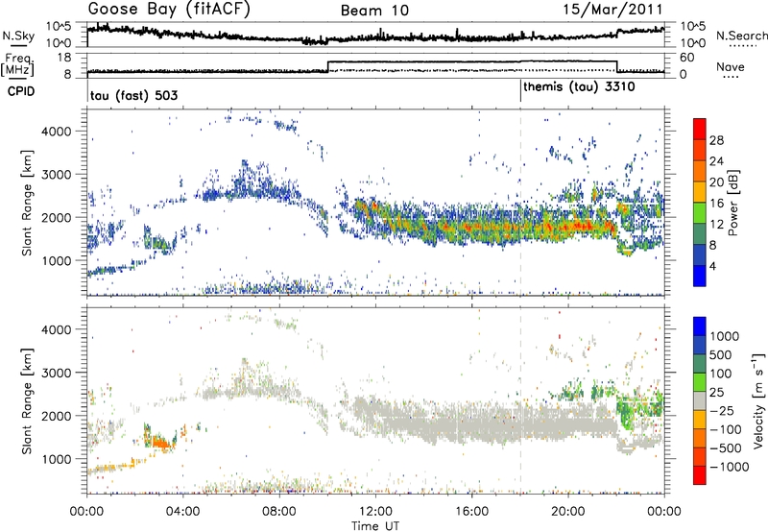Click the velocity panel 'Slant Range [km]' label

pyautogui.click(x=28, y=400)
